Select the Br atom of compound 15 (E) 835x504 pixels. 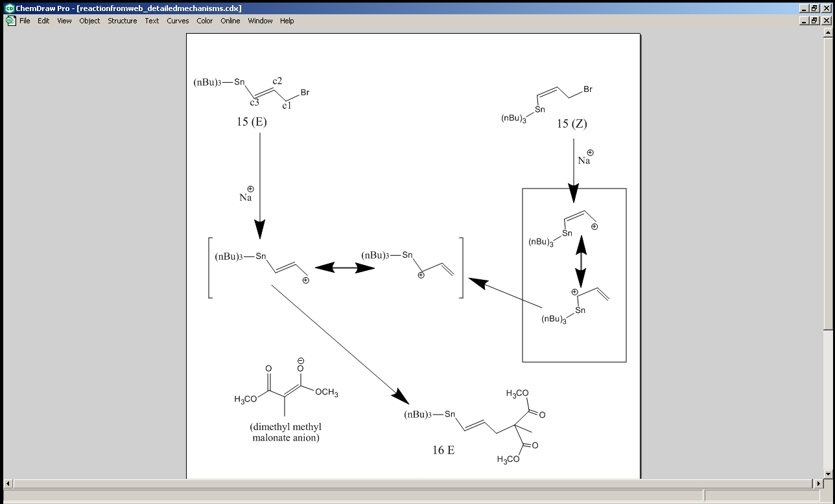(305, 93)
